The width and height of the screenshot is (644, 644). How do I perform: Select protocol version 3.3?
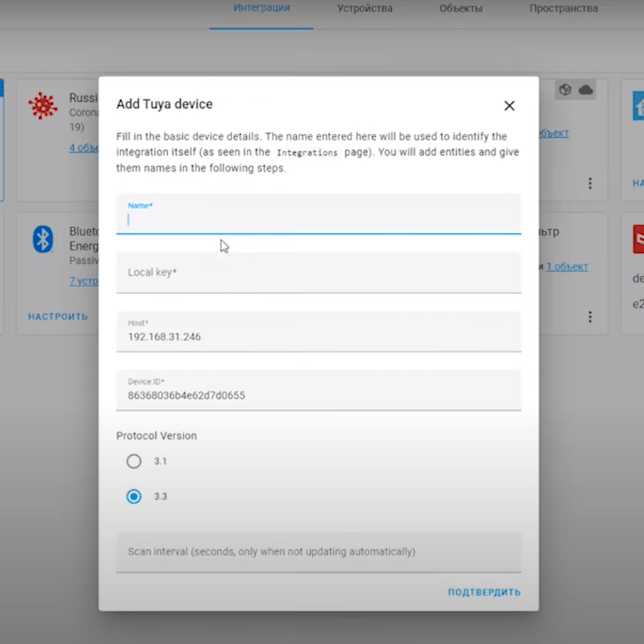(x=134, y=497)
